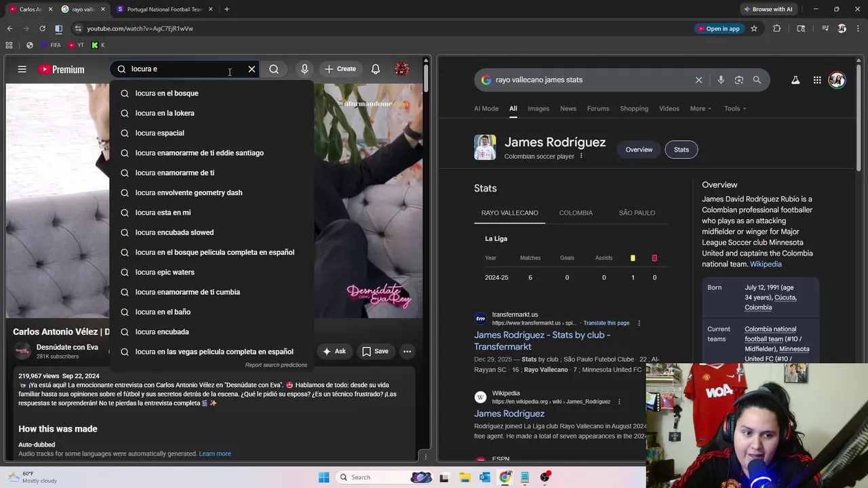Open Google Search Labs flask icon
The width and height of the screenshot is (868, 488).
(x=795, y=80)
